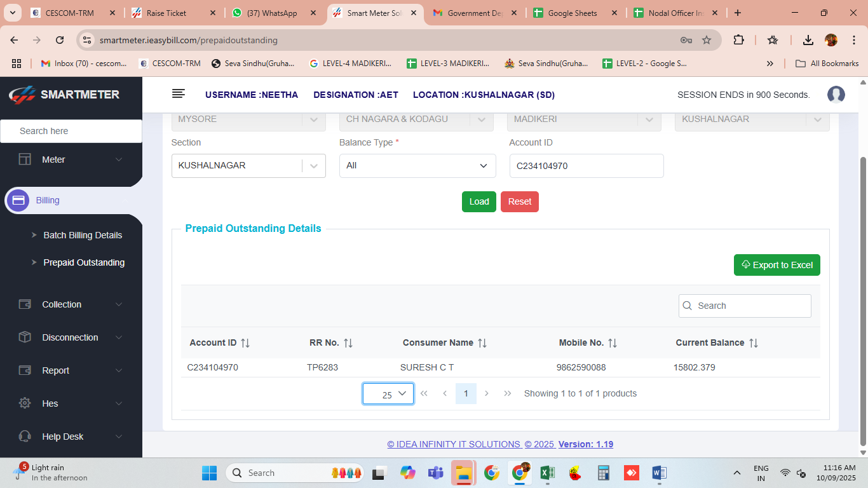Sort table by Consumer Name column arrows
The height and width of the screenshot is (488, 868).
(482, 343)
